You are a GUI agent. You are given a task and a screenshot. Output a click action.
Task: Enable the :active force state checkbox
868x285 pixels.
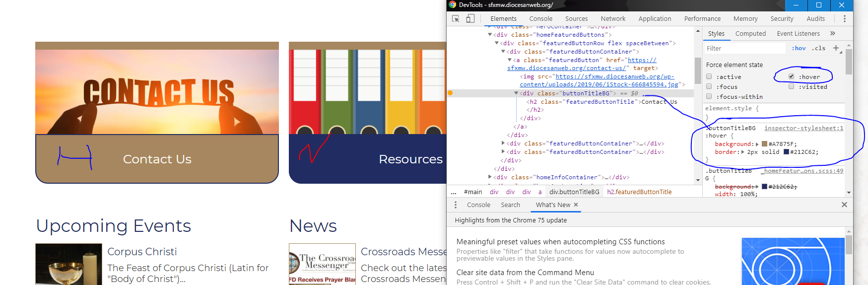709,76
